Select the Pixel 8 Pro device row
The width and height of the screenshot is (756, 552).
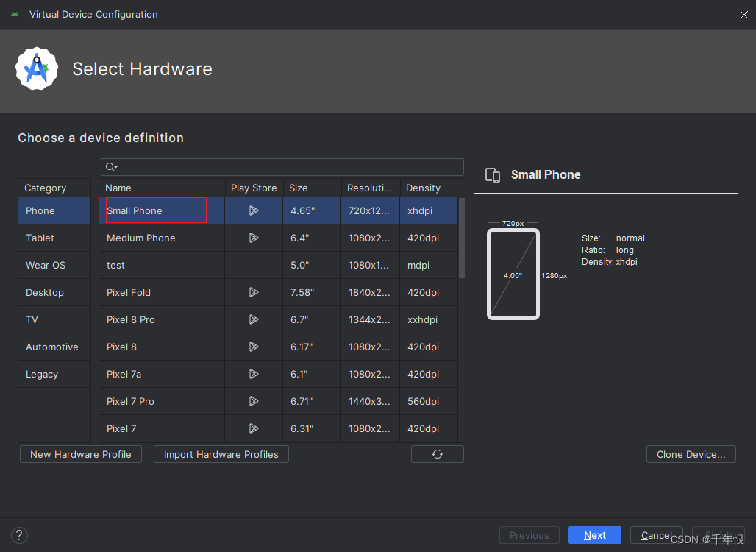tap(278, 319)
